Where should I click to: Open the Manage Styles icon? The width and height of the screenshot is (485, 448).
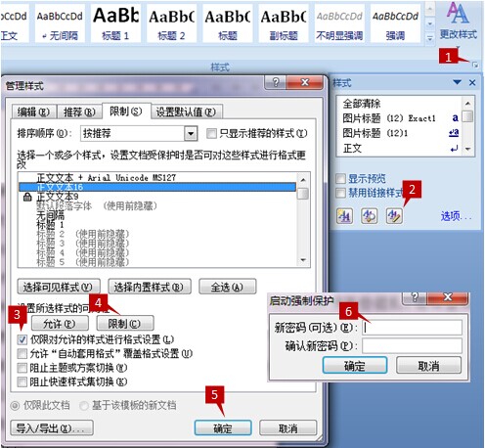click(x=394, y=216)
